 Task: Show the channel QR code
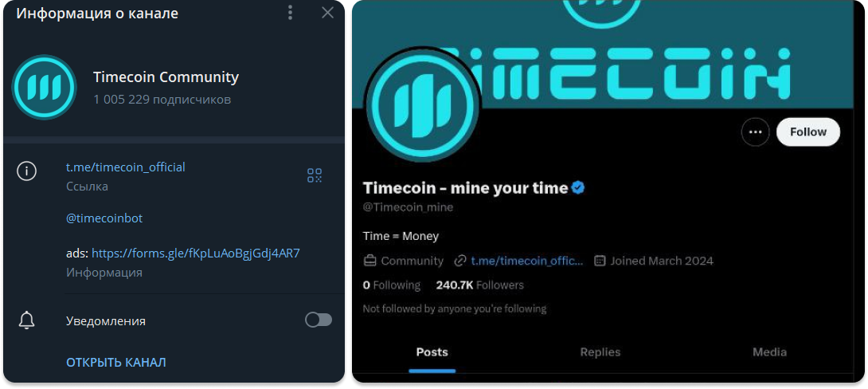(315, 176)
